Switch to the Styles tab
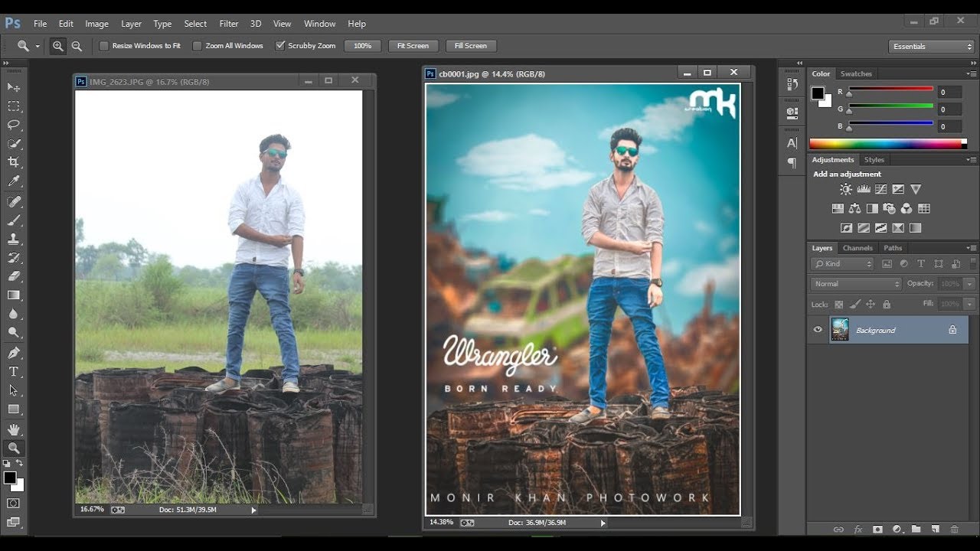980x551 pixels. point(874,160)
